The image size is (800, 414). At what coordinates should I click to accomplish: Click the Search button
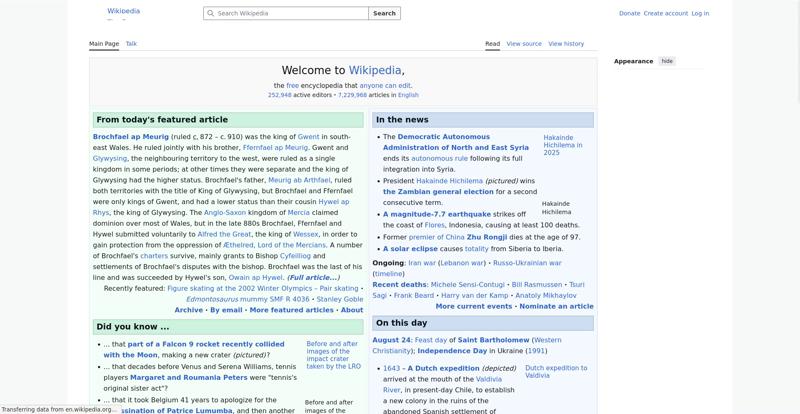click(x=384, y=13)
